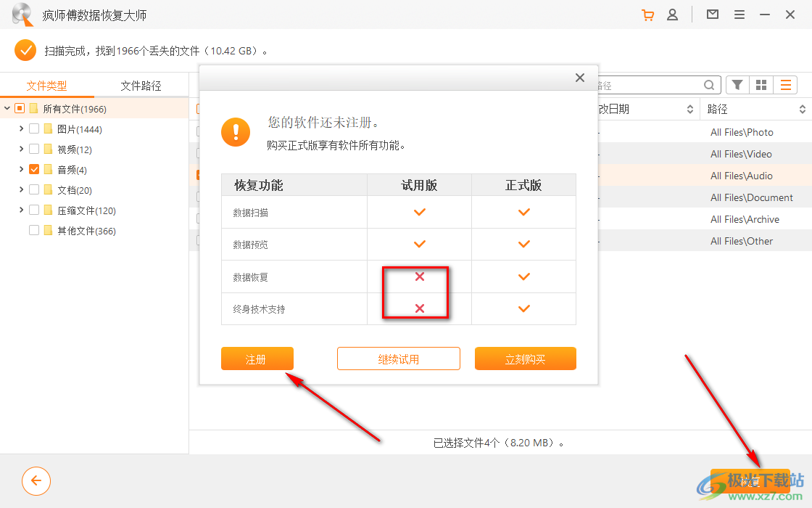Switch to grid thumbnail view
This screenshot has width=812, height=508.
(x=761, y=85)
